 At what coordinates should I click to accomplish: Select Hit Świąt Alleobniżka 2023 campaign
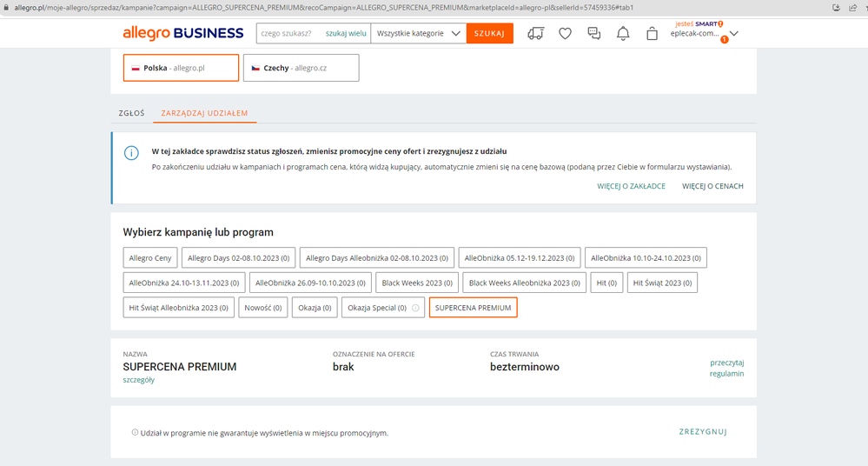(x=178, y=308)
